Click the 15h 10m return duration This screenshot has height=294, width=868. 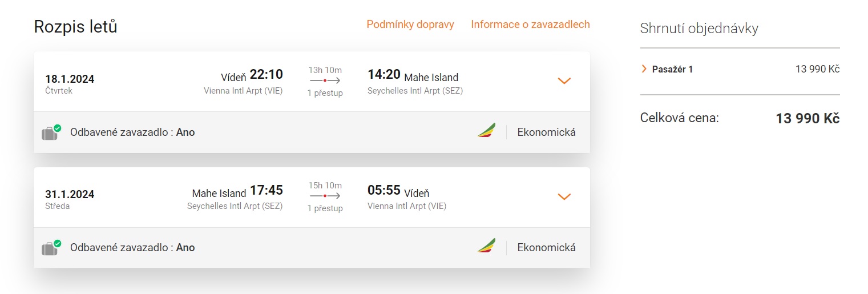pos(325,186)
